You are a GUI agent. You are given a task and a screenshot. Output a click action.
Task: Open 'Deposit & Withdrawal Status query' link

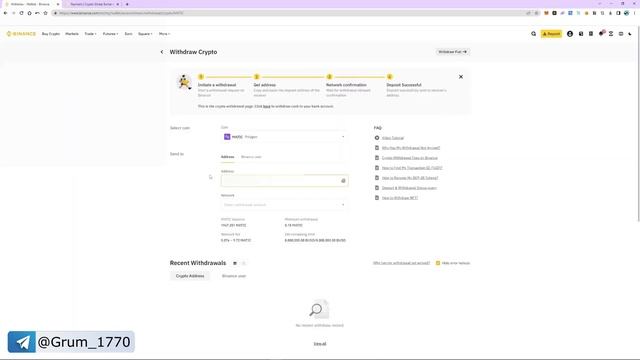tap(409, 188)
